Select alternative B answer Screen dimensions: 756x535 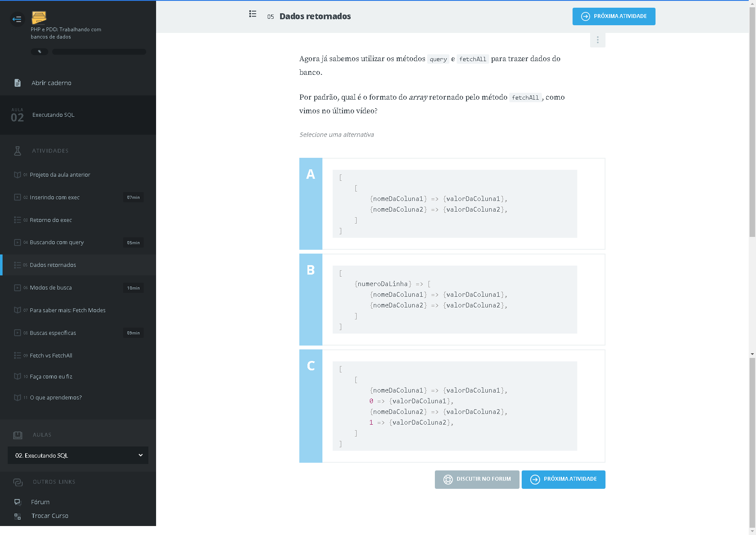[311, 299]
